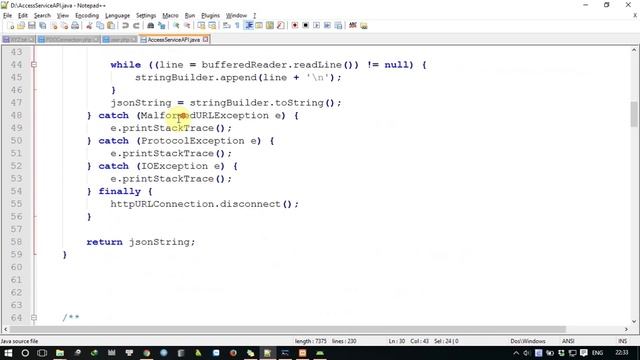Open the ? help menu
Image resolution: width=640 pixels, height=360 pixels.
pyautogui.click(x=254, y=16)
